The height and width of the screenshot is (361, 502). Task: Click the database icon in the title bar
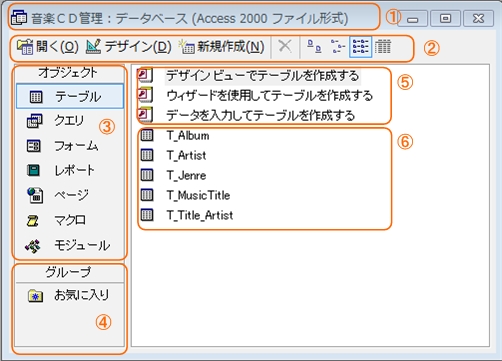(19, 18)
